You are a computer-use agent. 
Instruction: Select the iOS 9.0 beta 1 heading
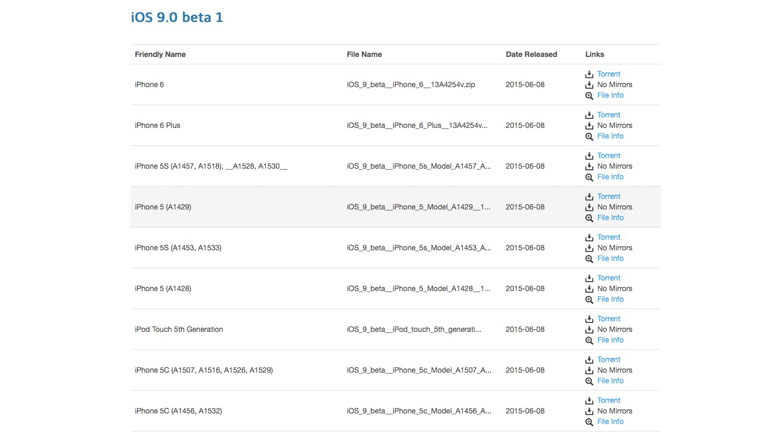pos(177,17)
